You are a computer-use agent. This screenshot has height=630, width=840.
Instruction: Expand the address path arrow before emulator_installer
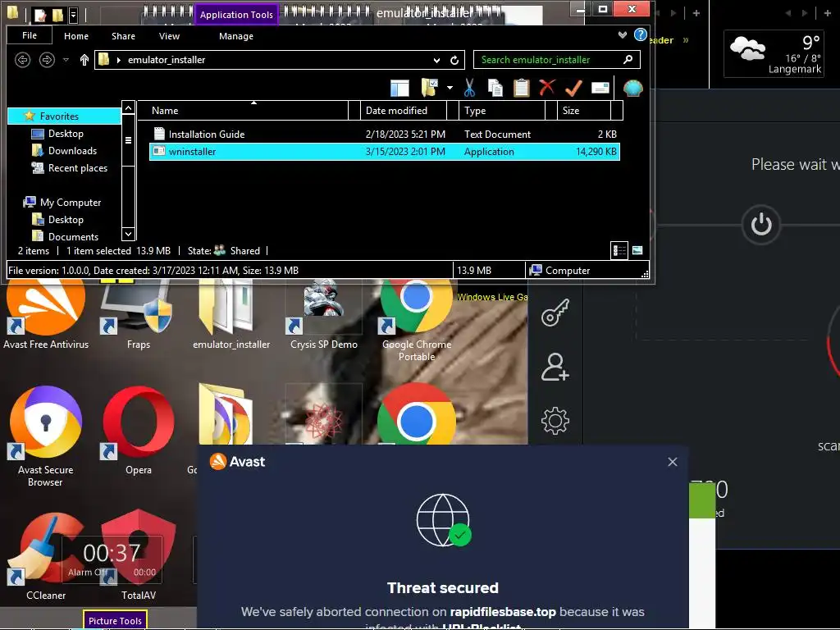(x=118, y=59)
